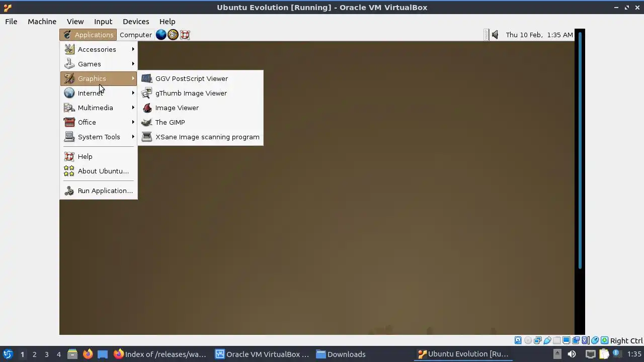Viewport: 644px width, 362px height.
Task: Click the VirtualBox hard disk activity icon
Action: (518, 340)
